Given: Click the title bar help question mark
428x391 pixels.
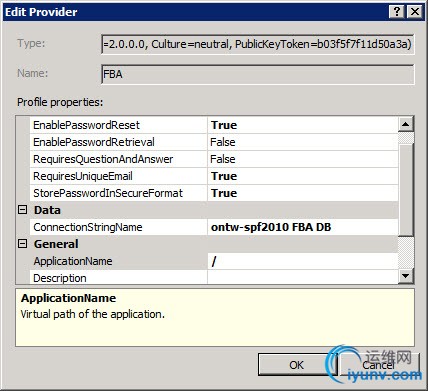Looking at the screenshot, I should coord(396,12).
